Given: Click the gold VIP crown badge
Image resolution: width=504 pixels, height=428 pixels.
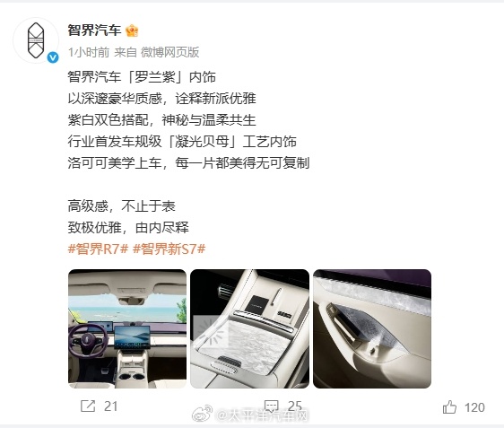Looking at the screenshot, I should (x=132, y=31).
